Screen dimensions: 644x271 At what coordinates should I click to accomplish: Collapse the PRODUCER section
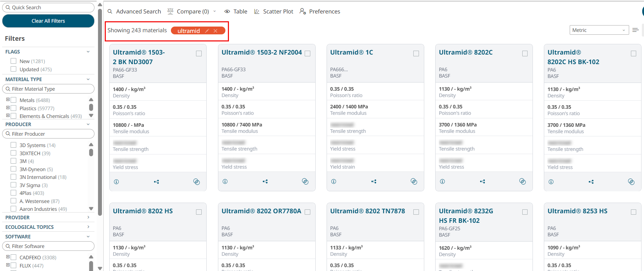coord(88,124)
